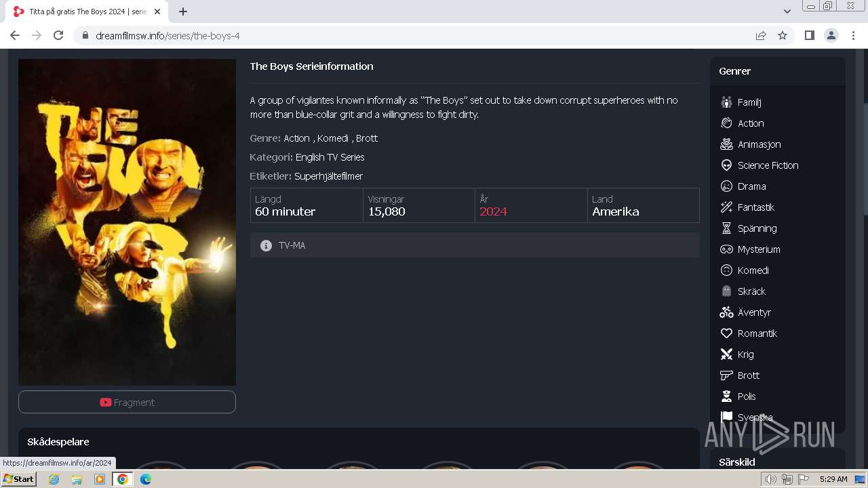Click the Polis officer icon
Screen dimensions: 868x488
(726, 396)
